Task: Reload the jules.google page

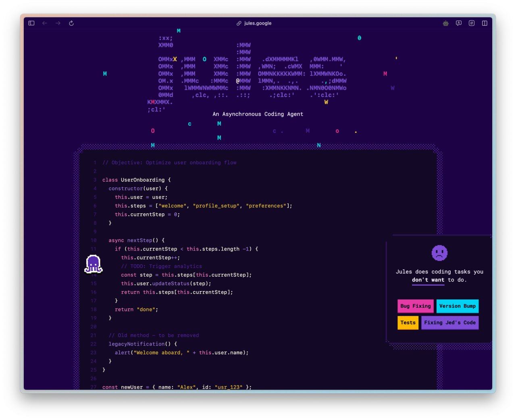Action: tap(71, 23)
